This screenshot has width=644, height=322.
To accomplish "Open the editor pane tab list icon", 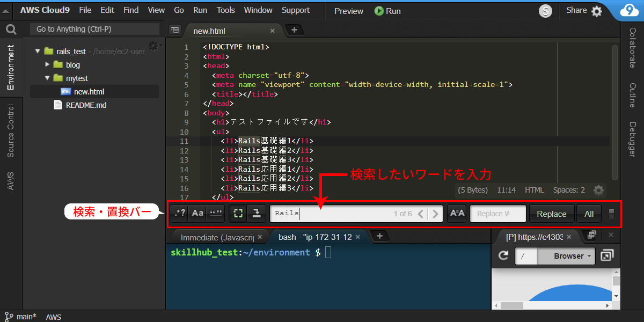I will click(x=174, y=30).
